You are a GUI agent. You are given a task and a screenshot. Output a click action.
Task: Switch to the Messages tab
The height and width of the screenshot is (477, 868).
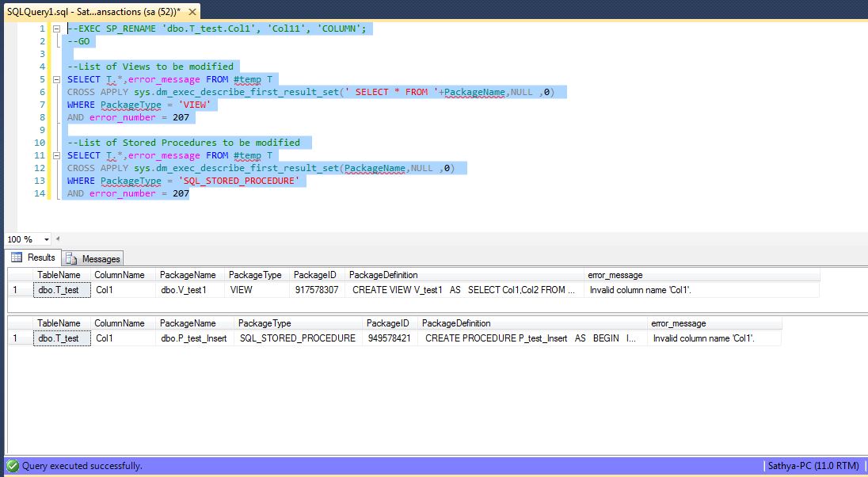pyautogui.click(x=93, y=259)
